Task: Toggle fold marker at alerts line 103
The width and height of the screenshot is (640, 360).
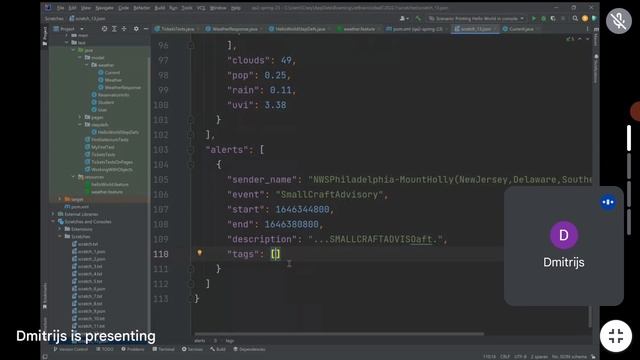Action: pyautogui.click(x=191, y=150)
